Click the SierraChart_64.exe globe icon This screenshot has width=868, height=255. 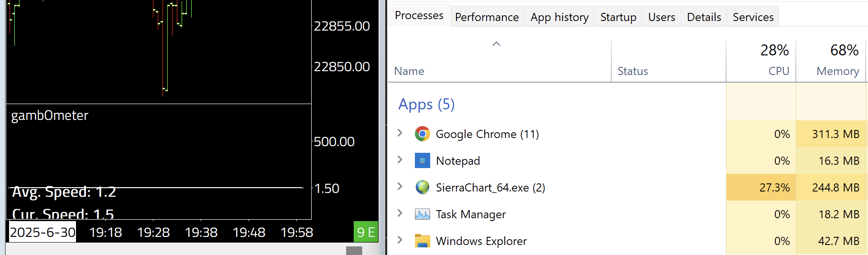pos(422,188)
